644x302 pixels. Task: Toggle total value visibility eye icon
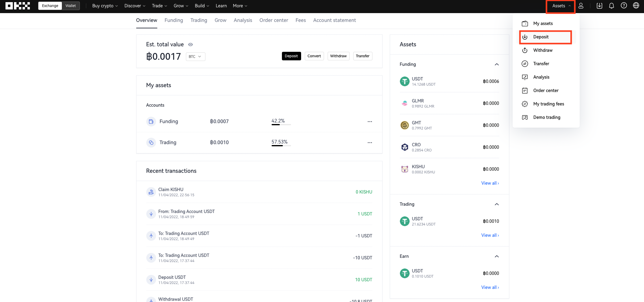(x=190, y=44)
